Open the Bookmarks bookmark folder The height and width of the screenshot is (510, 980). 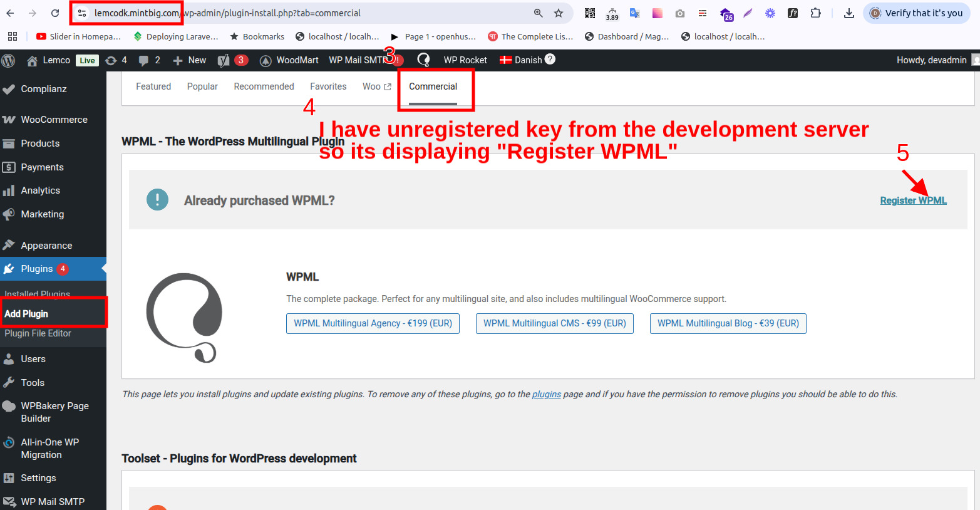pos(257,36)
